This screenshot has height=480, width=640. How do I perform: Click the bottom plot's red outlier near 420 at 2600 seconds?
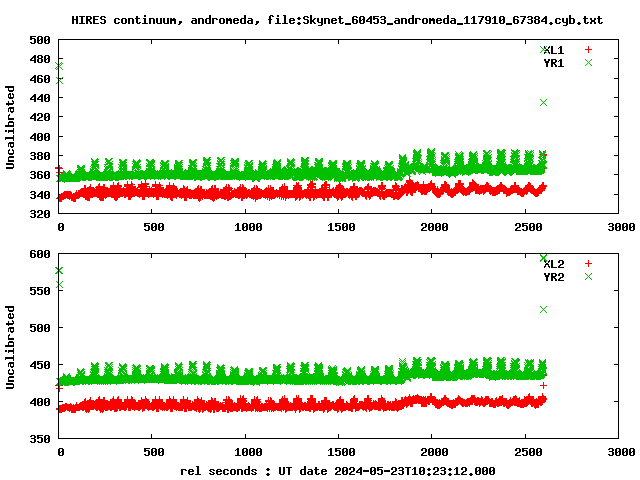coord(543,385)
